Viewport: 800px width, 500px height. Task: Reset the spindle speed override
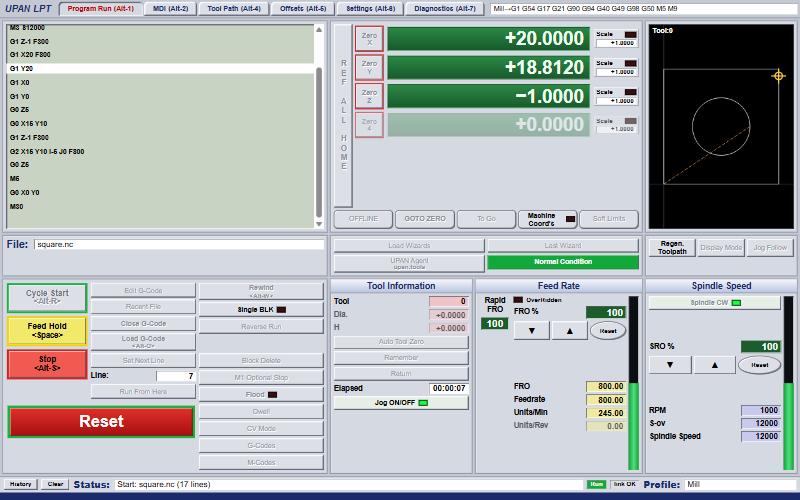point(759,365)
